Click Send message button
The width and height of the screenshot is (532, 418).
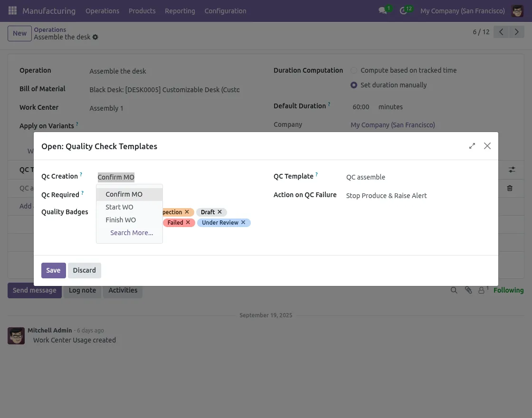coord(35,290)
